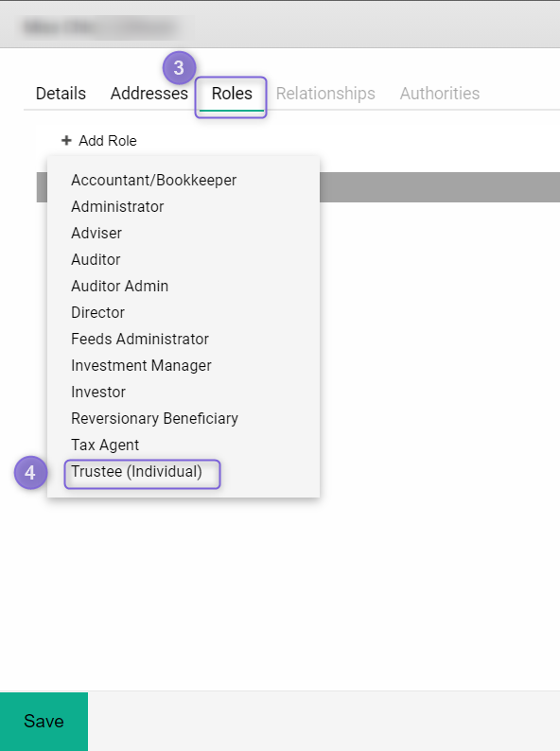The image size is (560, 751).
Task: Open the Details tab
Action: 61,94
